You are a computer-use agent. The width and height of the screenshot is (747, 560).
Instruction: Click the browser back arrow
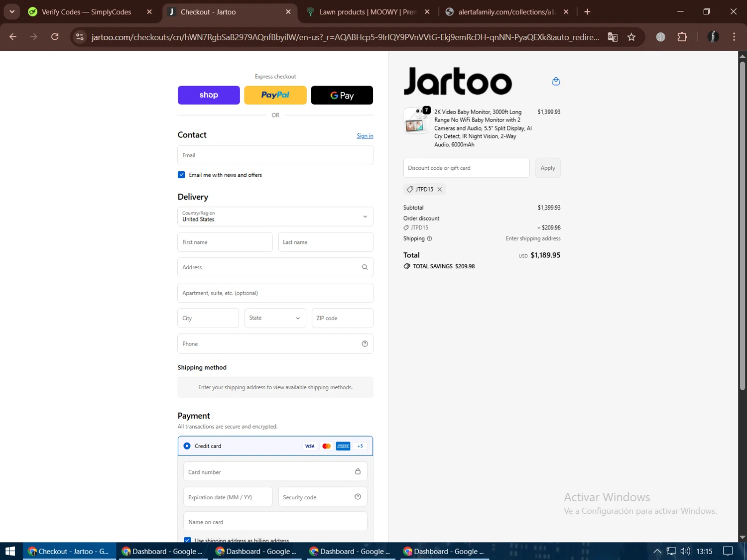point(13,37)
